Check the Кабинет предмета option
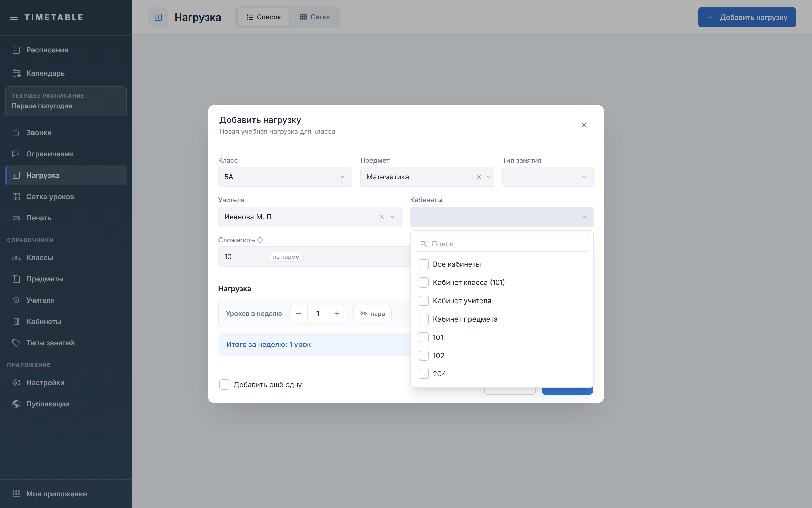812x508 pixels. tap(424, 319)
